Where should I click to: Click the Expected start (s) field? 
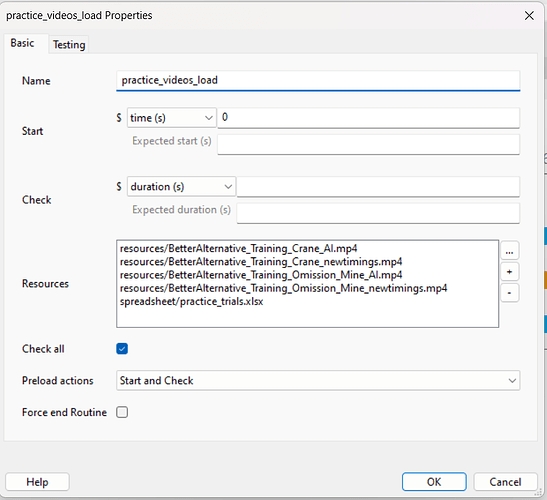click(x=368, y=144)
